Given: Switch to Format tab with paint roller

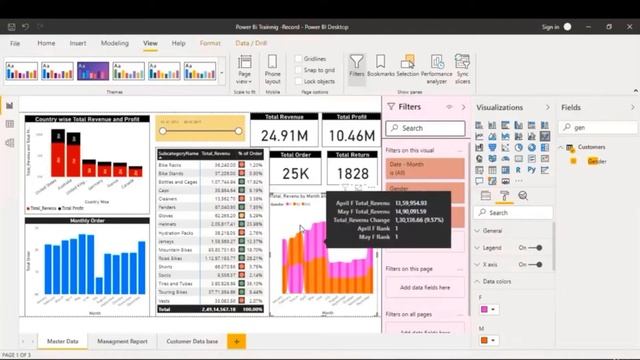Looking at the screenshot, I should (x=504, y=196).
